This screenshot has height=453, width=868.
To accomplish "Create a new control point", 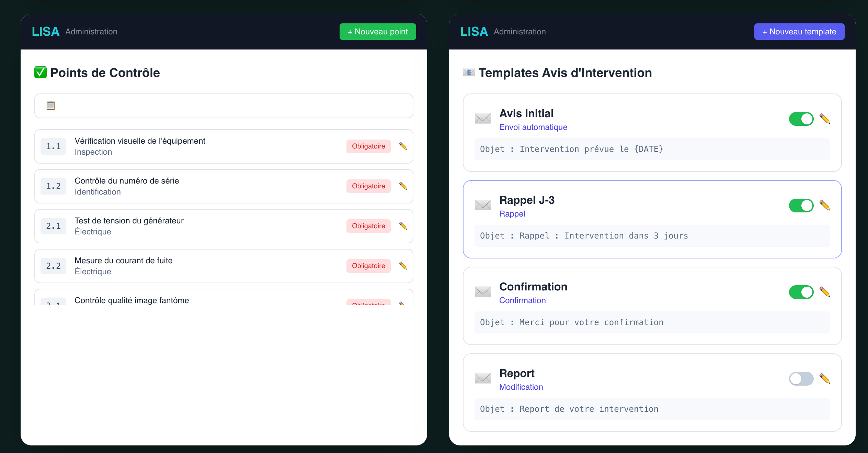I will click(377, 31).
